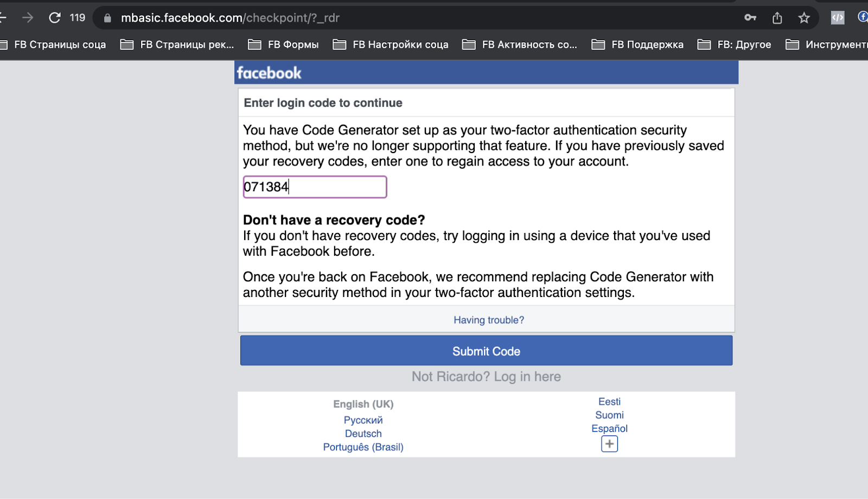Image resolution: width=868 pixels, height=499 pixels.
Task: Switch language to Русский
Action: tap(363, 420)
